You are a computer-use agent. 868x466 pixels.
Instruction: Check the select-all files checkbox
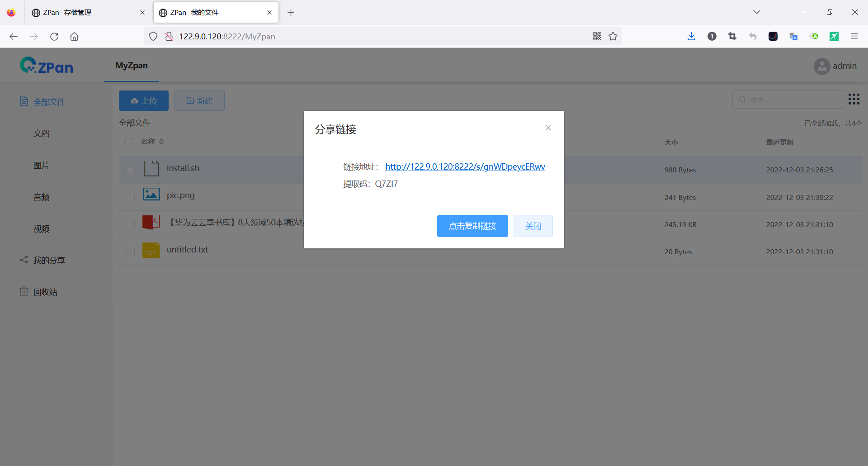tap(128, 142)
